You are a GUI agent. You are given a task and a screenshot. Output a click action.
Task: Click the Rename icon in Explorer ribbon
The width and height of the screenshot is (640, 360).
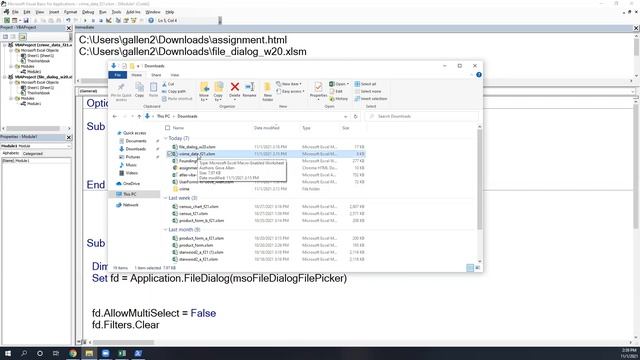pos(249,87)
